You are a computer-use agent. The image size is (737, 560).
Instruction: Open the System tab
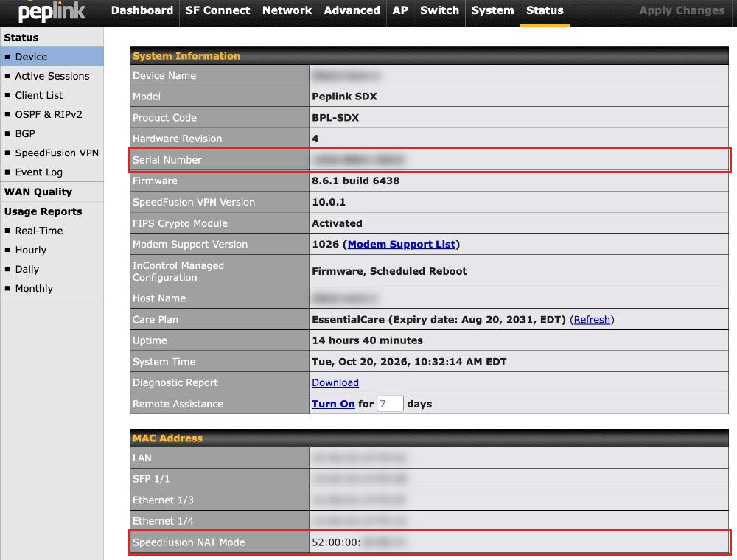(492, 10)
